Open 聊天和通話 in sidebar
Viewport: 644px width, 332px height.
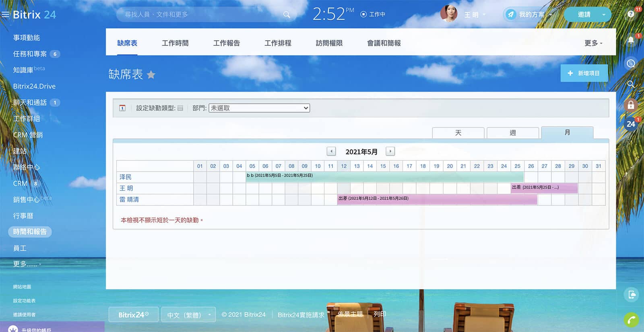pyautogui.click(x=30, y=102)
